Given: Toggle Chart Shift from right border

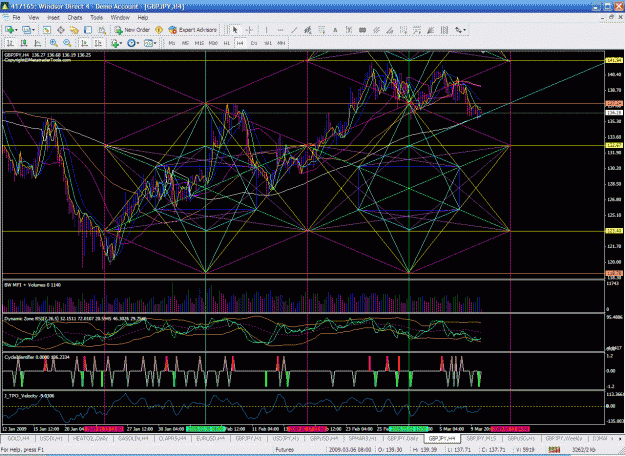Looking at the screenshot, I should (98, 43).
